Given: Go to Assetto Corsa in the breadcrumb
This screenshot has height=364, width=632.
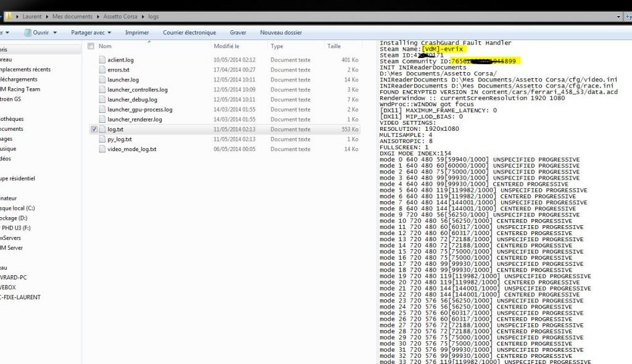Looking at the screenshot, I should pyautogui.click(x=120, y=17).
